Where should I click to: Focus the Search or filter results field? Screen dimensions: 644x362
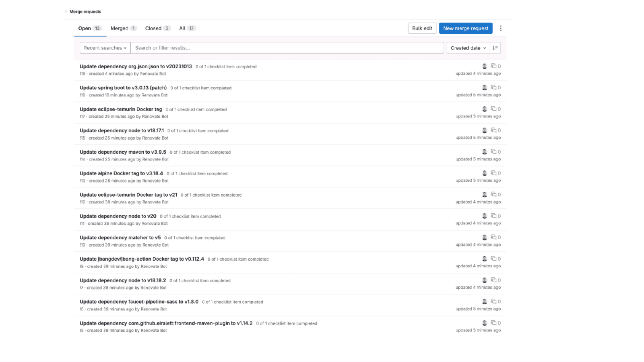287,48
